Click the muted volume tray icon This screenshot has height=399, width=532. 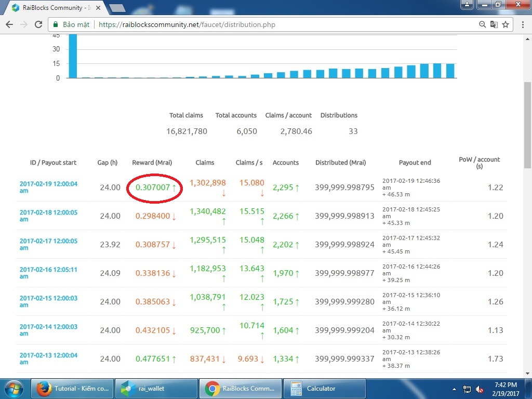tap(479, 389)
